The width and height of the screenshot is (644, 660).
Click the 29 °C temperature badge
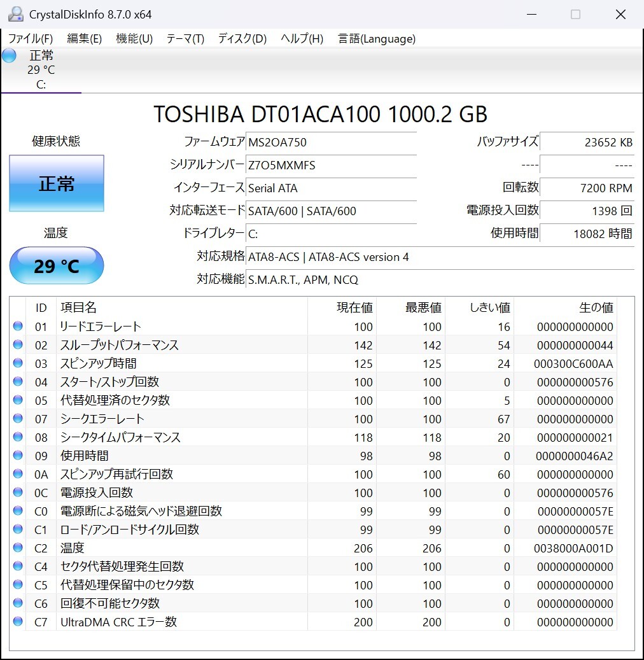point(56,265)
